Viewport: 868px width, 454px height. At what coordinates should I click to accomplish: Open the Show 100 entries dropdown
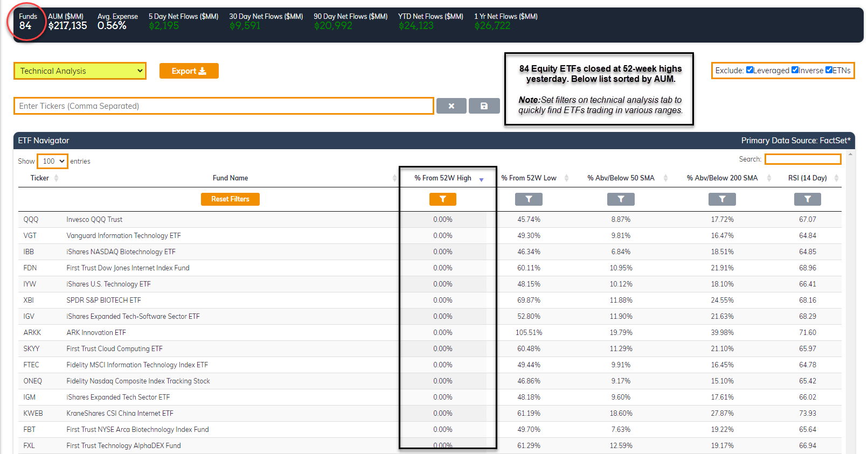[52, 161]
